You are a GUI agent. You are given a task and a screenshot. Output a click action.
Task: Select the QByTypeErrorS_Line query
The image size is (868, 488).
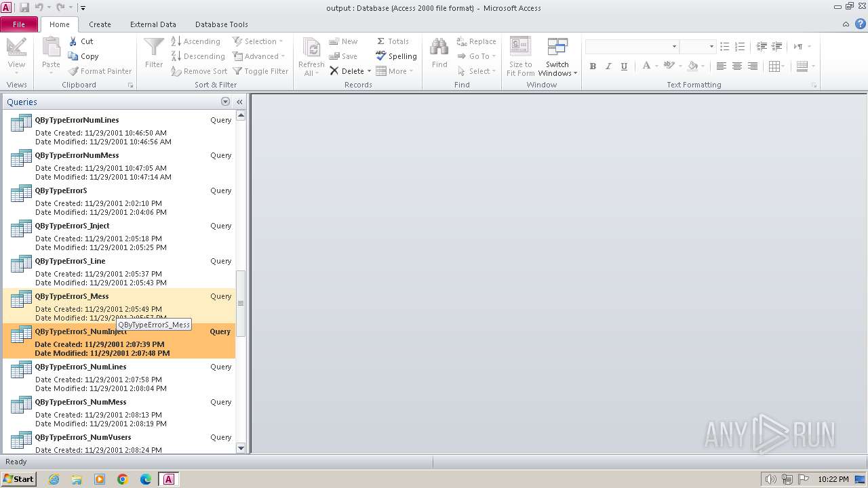(119, 270)
